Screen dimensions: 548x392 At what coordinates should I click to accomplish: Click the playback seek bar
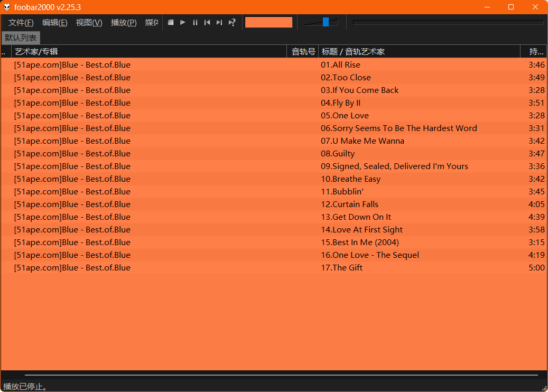pos(448,22)
